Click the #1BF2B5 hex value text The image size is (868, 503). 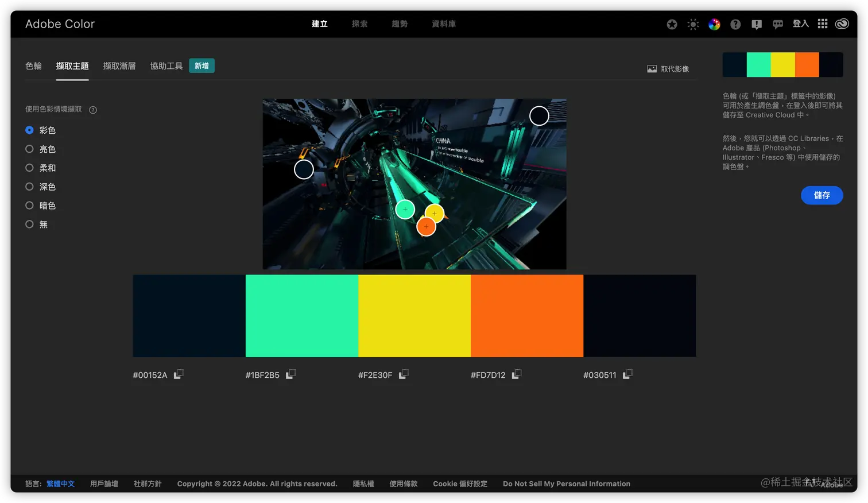262,375
